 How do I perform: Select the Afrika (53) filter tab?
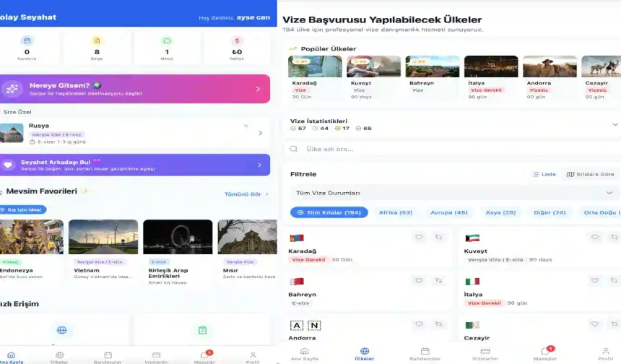(x=396, y=212)
